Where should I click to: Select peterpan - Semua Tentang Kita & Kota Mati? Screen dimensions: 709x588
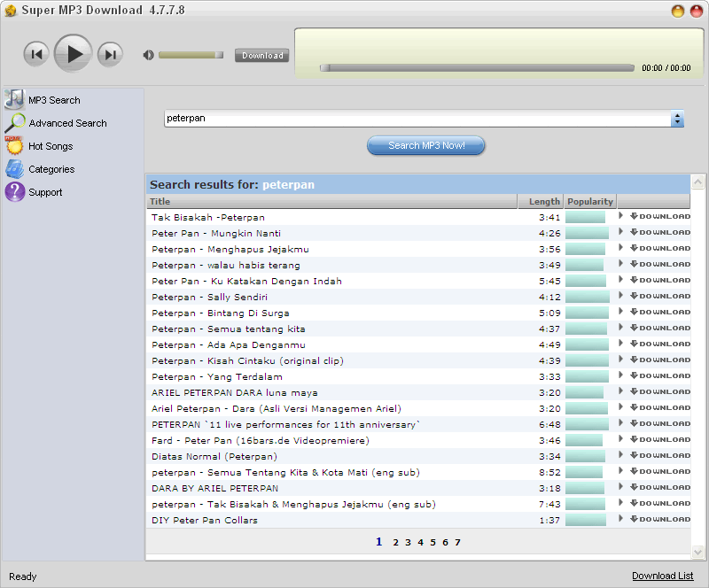(285, 473)
